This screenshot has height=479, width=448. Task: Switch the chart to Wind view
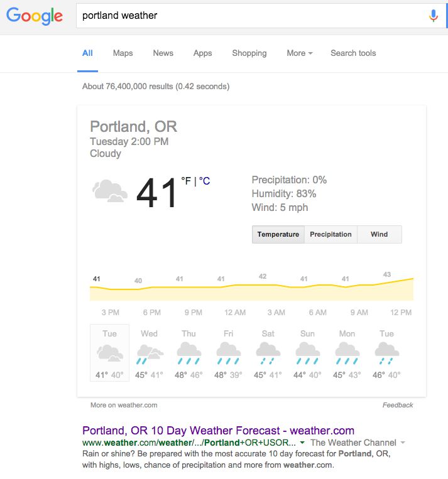tap(379, 234)
